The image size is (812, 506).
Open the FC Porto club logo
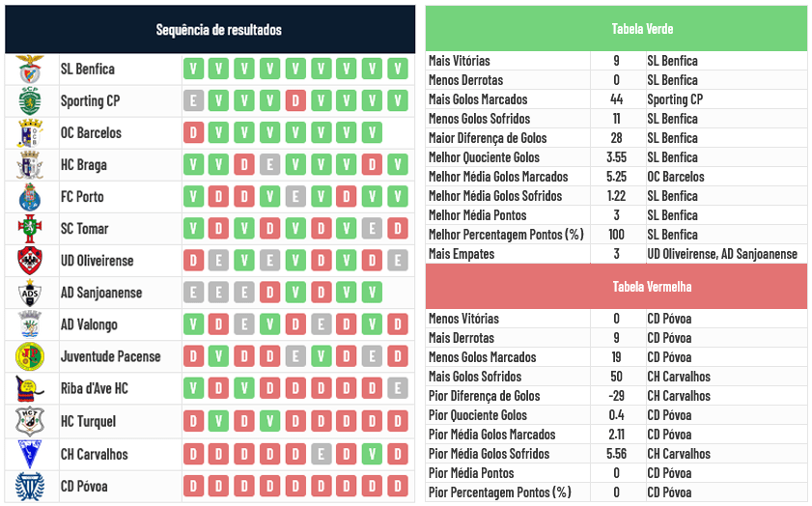point(30,197)
